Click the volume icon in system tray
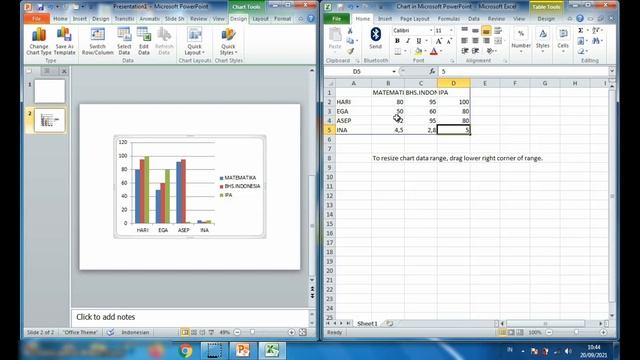 (568, 351)
